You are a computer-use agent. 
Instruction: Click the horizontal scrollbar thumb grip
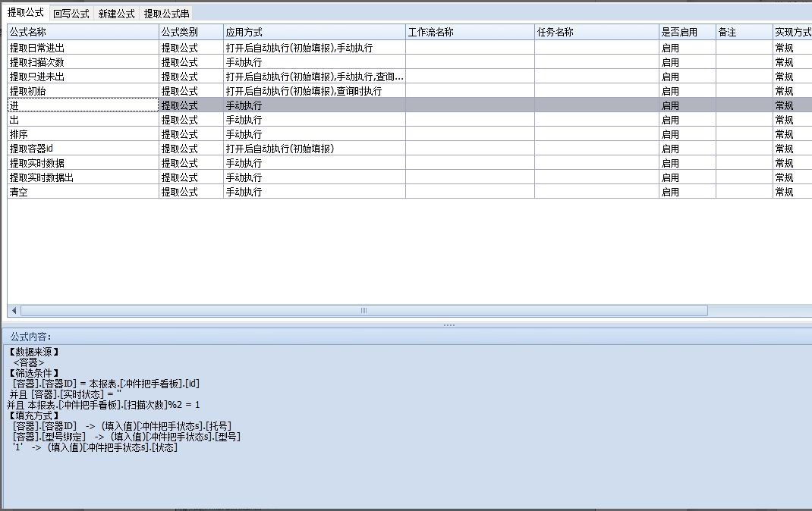(x=364, y=311)
